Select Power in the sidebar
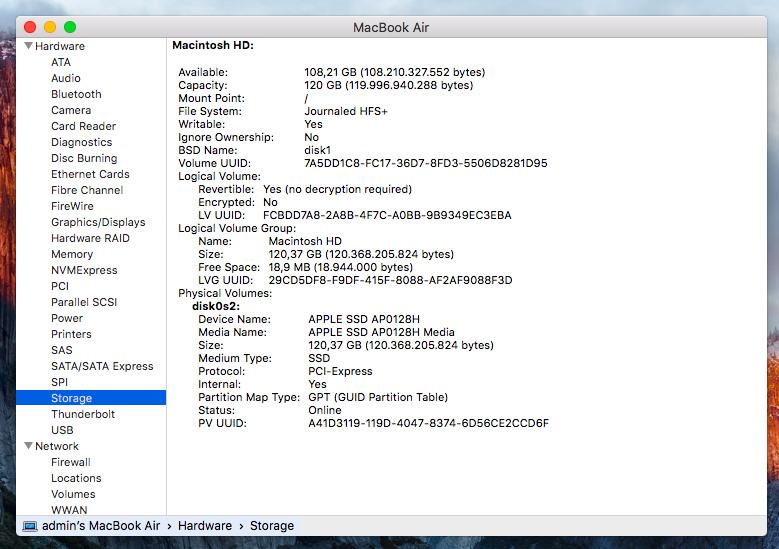 [67, 318]
